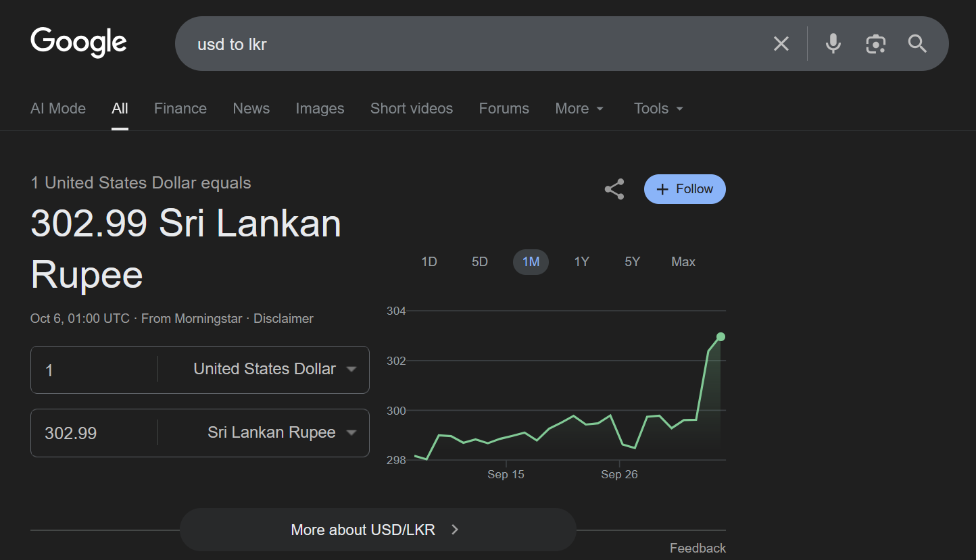Share the currency conversion result

tap(614, 189)
